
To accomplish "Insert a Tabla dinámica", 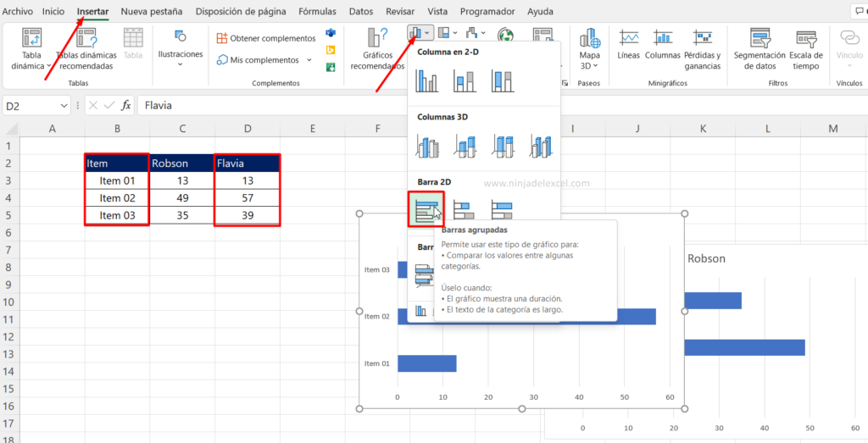I will (31, 48).
